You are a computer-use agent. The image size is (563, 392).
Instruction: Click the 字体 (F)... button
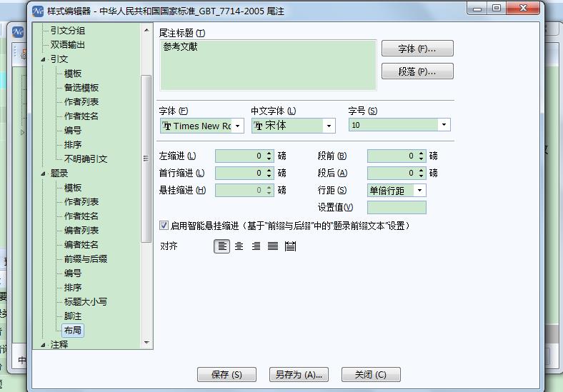pos(417,49)
